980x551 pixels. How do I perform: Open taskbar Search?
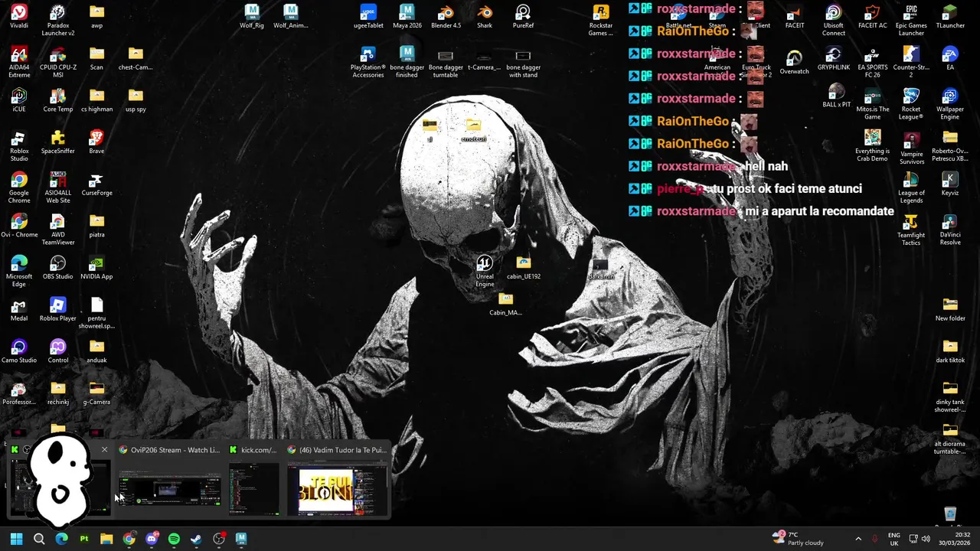pyautogui.click(x=39, y=539)
